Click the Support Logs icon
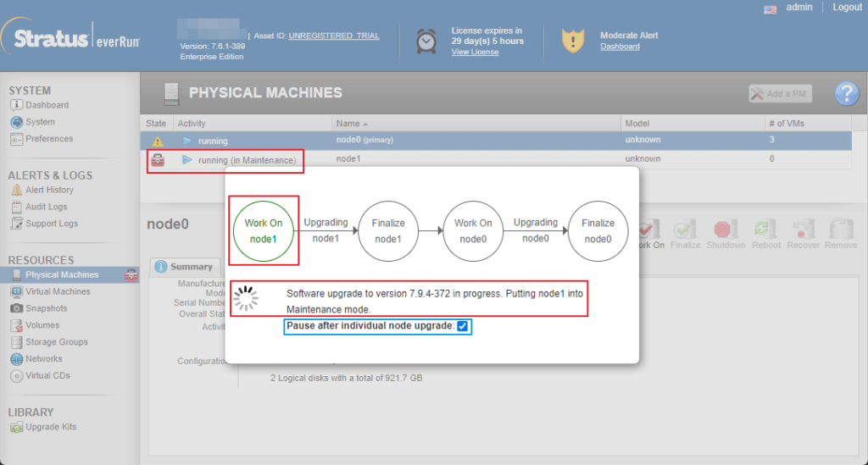This screenshot has height=465, width=868. coord(17,224)
